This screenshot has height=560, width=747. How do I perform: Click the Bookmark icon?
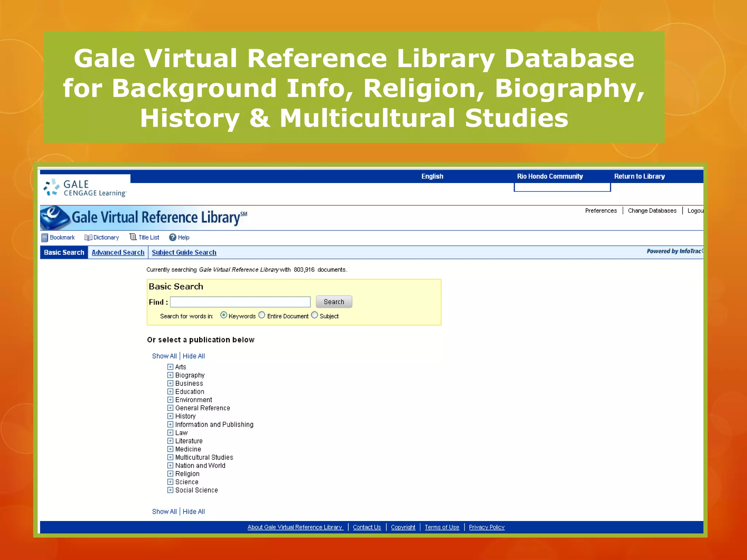[x=44, y=238]
